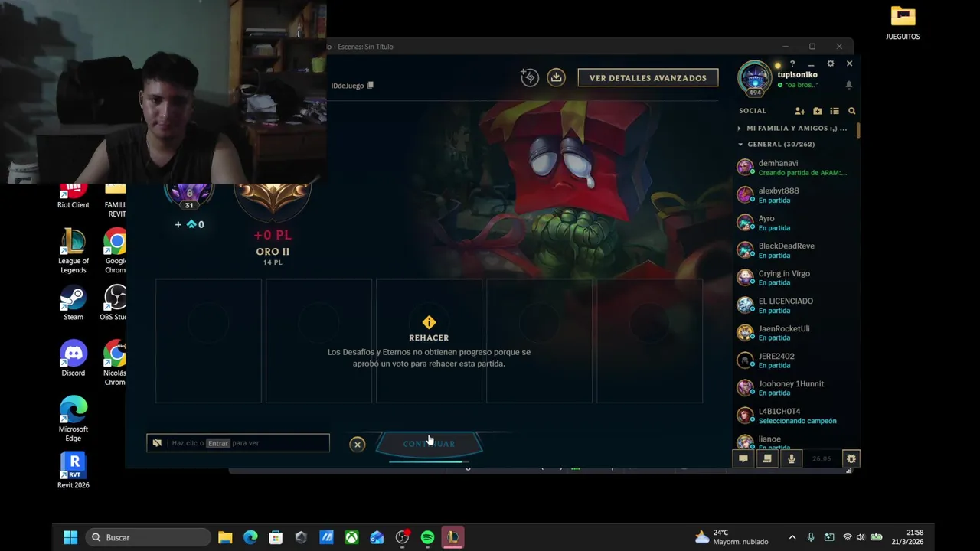This screenshot has height=551, width=980.
Task: Select friend JaenRocketUli
Action: 795,333
